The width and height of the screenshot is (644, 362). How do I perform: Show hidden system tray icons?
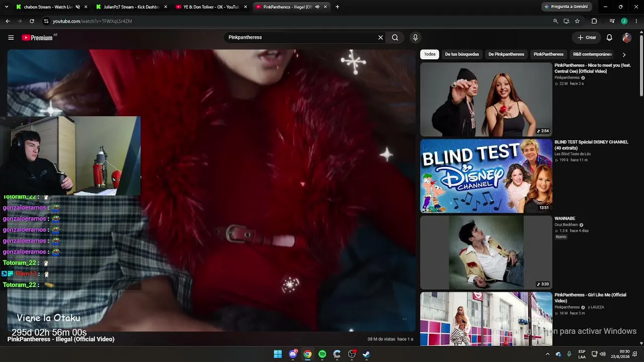pos(547,354)
